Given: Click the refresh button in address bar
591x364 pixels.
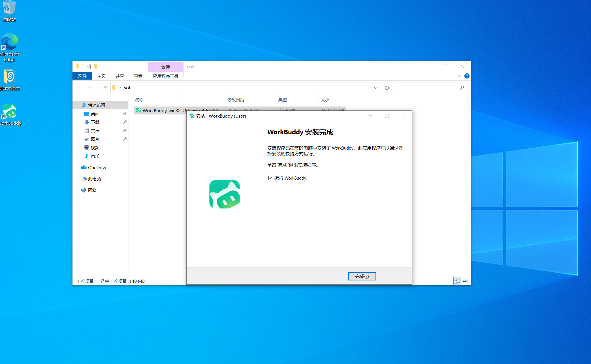Looking at the screenshot, I should point(387,88).
